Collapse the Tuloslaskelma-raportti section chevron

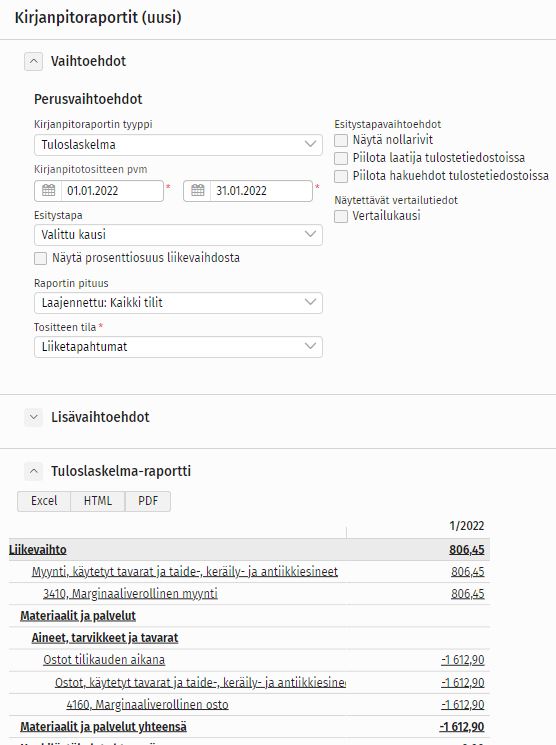(x=33, y=471)
